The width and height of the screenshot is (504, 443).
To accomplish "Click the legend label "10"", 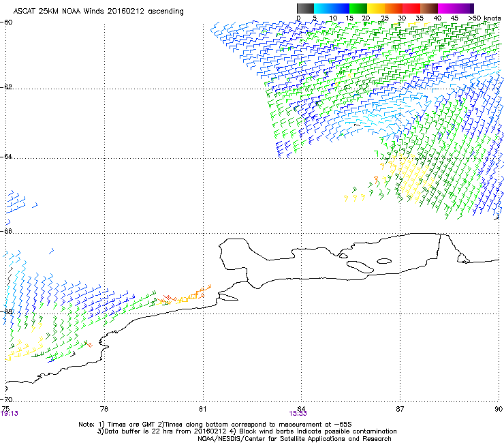I will (x=333, y=18).
